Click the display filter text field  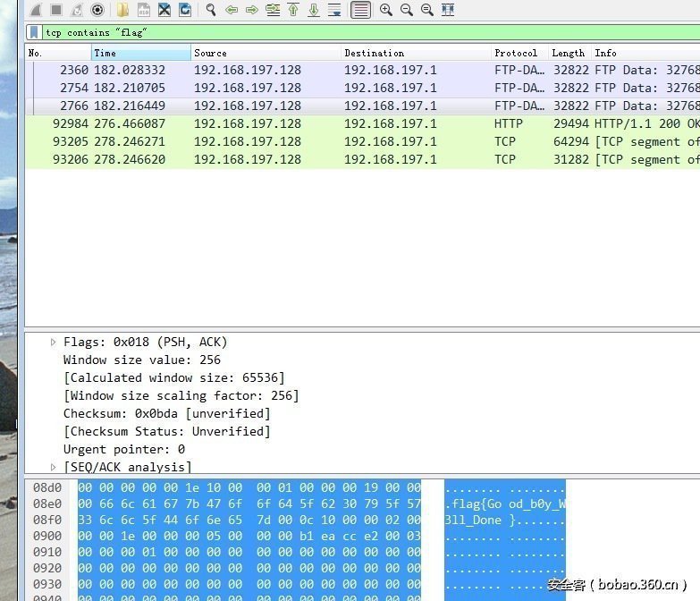[358, 32]
